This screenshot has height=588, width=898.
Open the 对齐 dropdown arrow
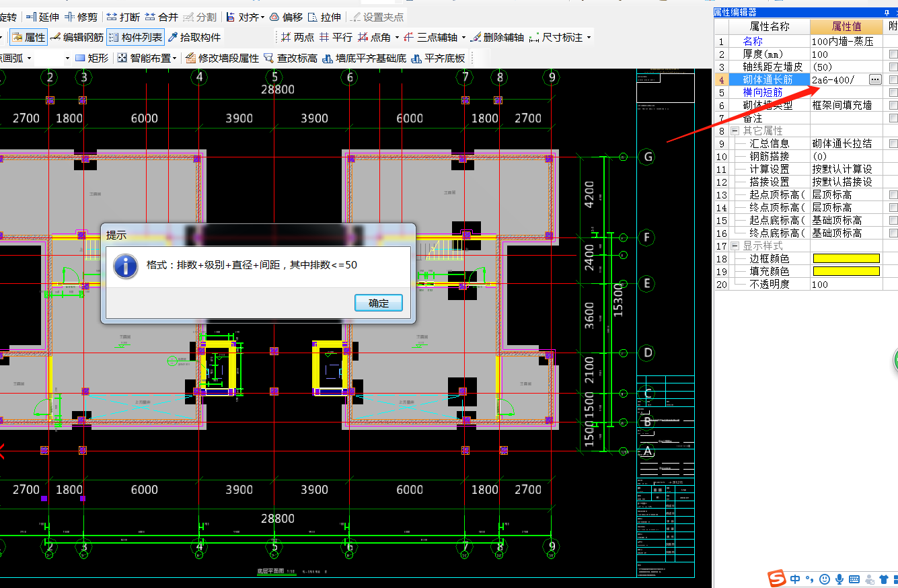[262, 17]
